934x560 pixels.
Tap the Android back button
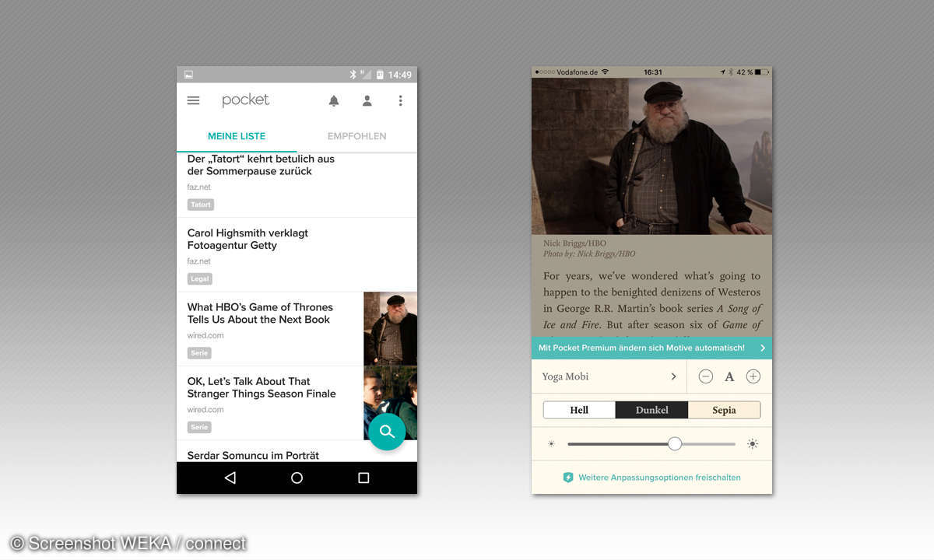pos(230,478)
